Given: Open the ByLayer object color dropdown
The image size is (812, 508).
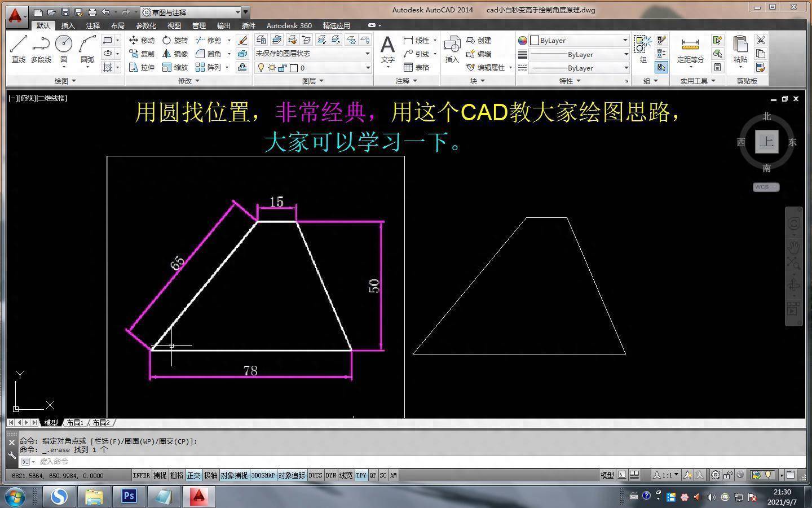Looking at the screenshot, I should coord(579,40).
